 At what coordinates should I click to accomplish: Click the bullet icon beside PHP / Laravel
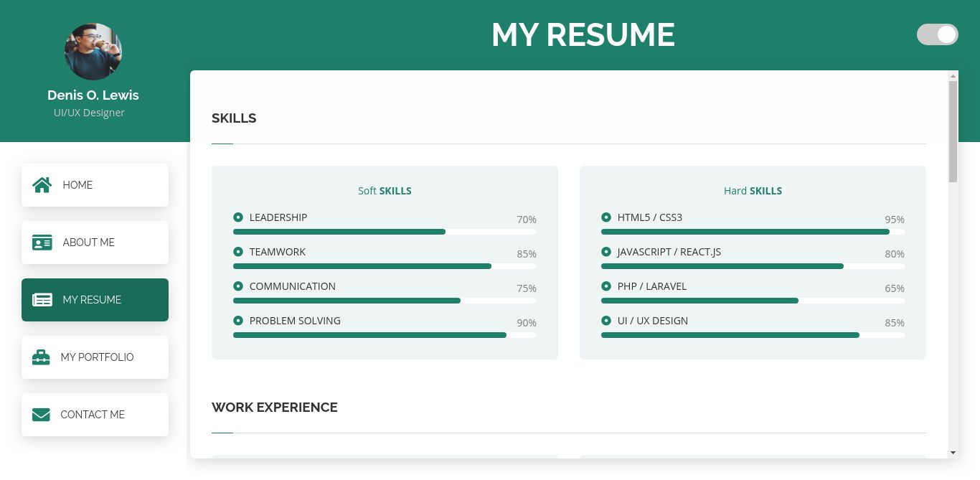click(x=606, y=286)
